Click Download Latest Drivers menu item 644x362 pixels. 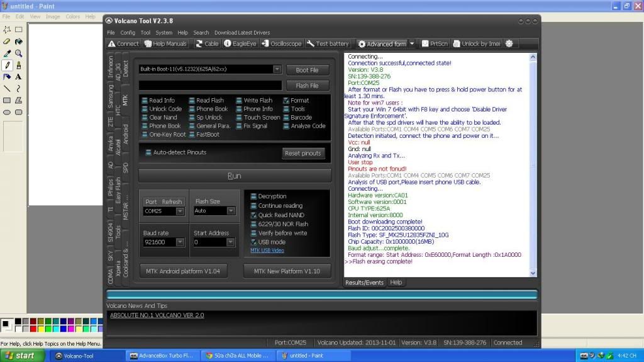click(242, 33)
